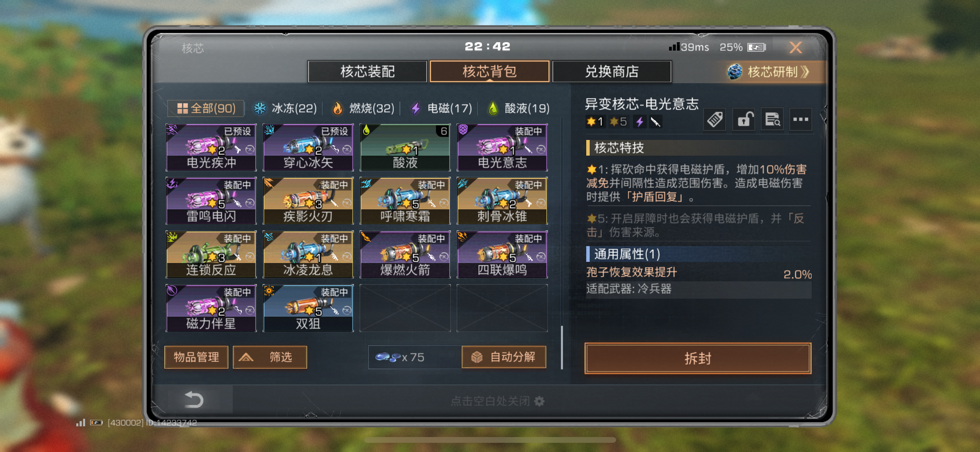Click the core list scrollbar
Screen dimensions: 980x452
coord(562,347)
